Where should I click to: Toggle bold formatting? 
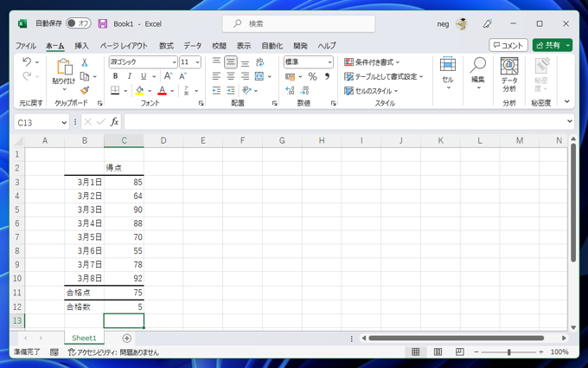click(115, 76)
